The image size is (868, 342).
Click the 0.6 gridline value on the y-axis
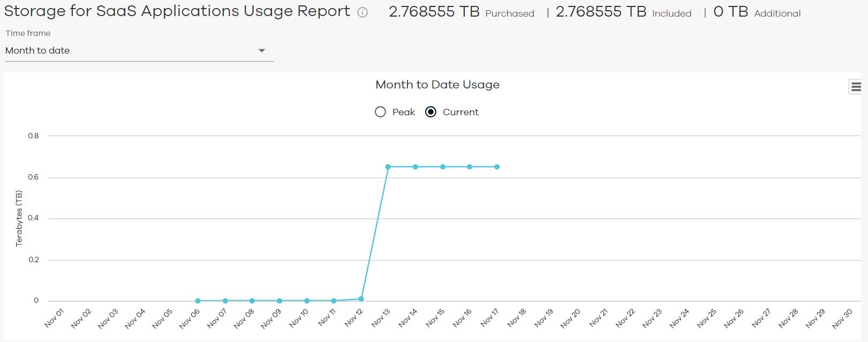34,177
